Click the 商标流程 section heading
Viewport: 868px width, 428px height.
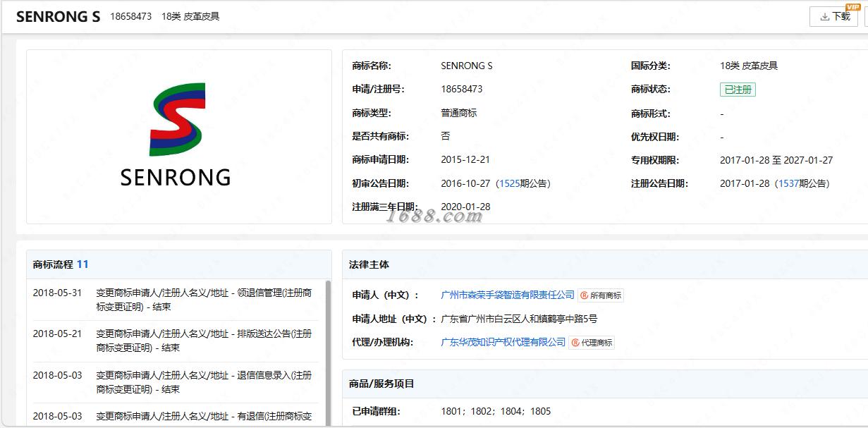click(53, 264)
